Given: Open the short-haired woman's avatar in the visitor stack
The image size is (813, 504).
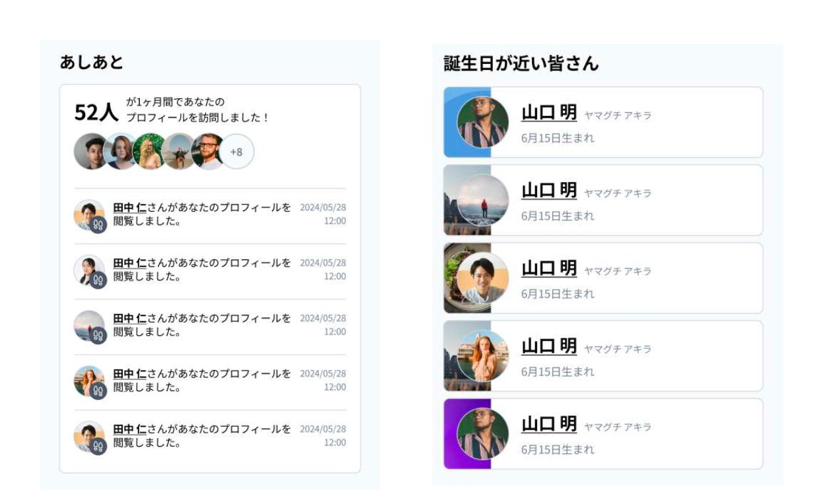Looking at the screenshot, I should [120, 152].
